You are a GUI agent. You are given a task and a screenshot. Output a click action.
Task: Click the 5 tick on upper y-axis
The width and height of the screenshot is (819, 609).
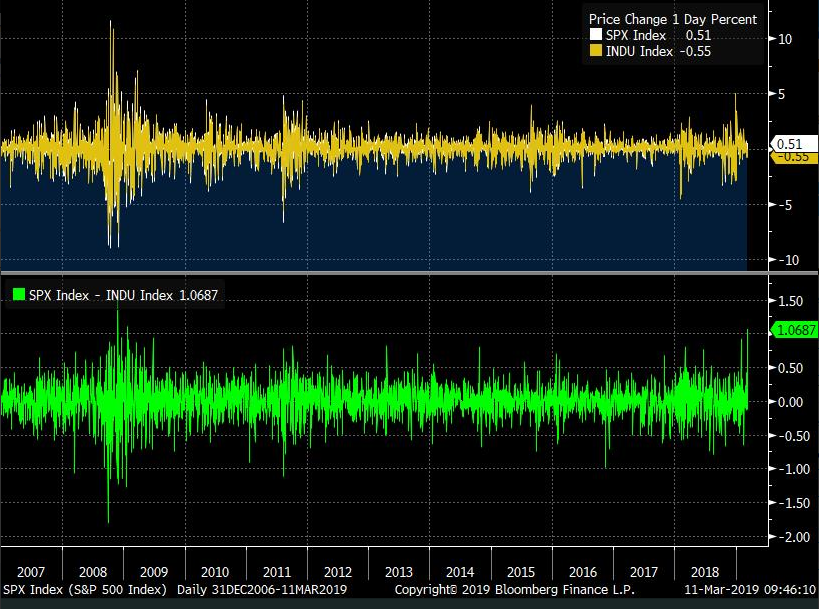coord(781,95)
